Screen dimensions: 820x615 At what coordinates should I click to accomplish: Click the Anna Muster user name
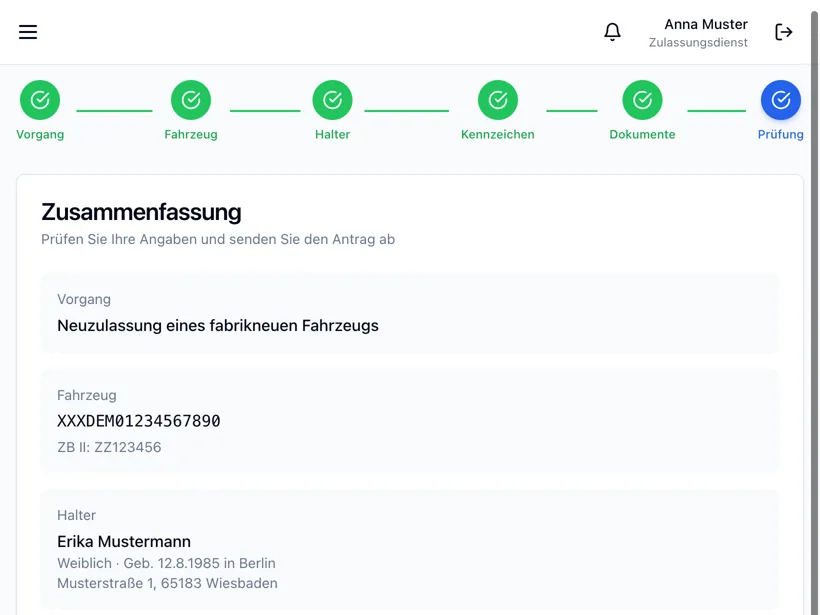point(706,25)
